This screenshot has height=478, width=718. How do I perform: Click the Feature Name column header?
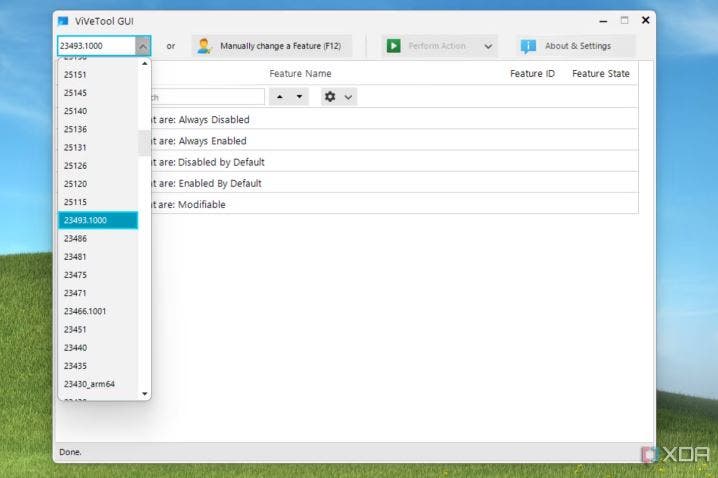[300, 74]
